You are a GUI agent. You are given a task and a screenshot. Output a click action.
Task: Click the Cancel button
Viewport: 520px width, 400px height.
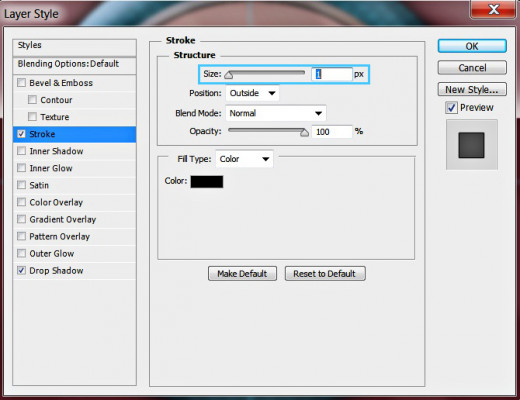tap(472, 68)
